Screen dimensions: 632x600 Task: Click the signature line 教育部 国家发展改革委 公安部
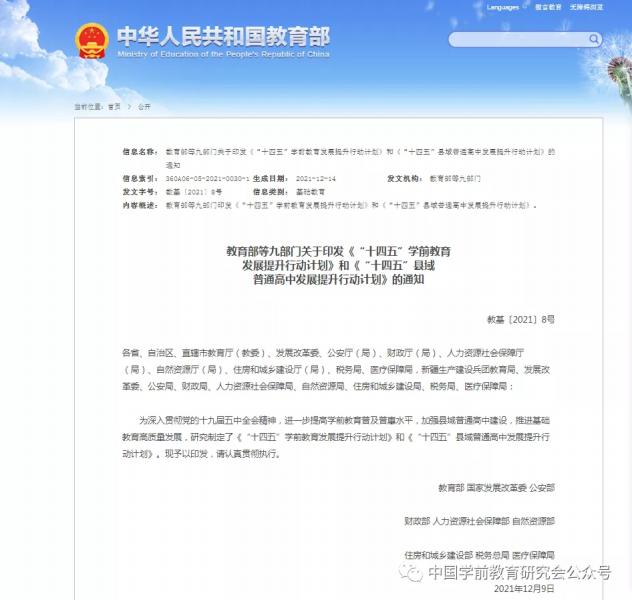tap(497, 488)
